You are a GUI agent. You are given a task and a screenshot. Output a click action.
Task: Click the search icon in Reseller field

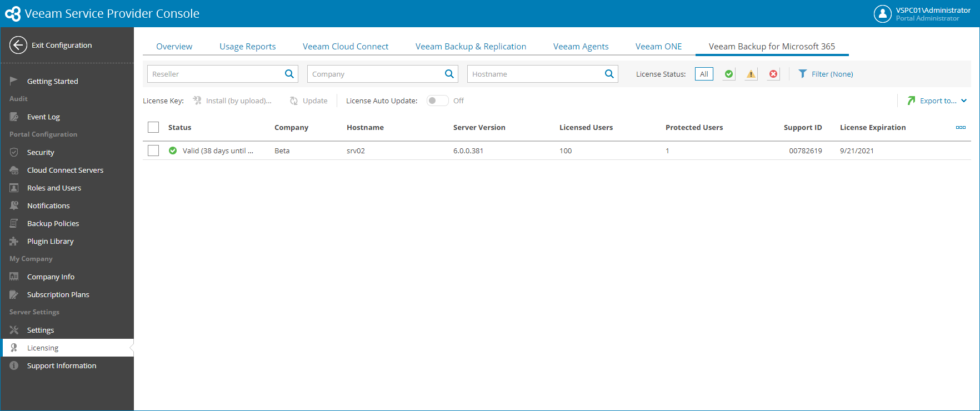(289, 74)
